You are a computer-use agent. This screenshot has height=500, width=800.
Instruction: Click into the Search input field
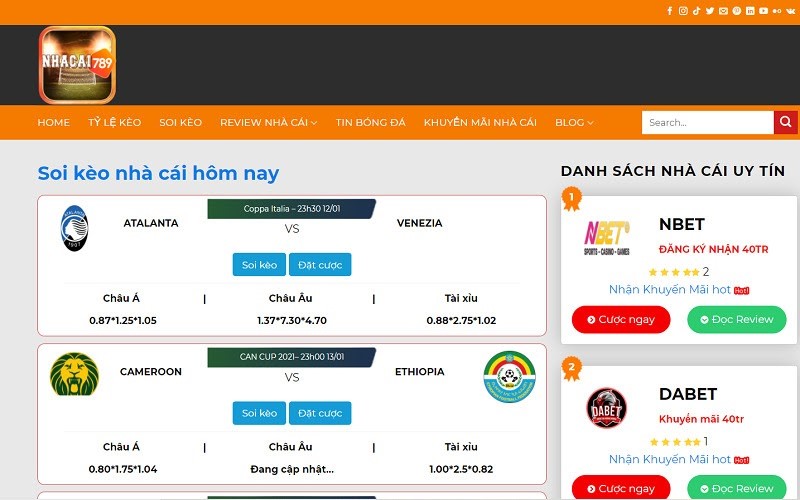pos(707,123)
